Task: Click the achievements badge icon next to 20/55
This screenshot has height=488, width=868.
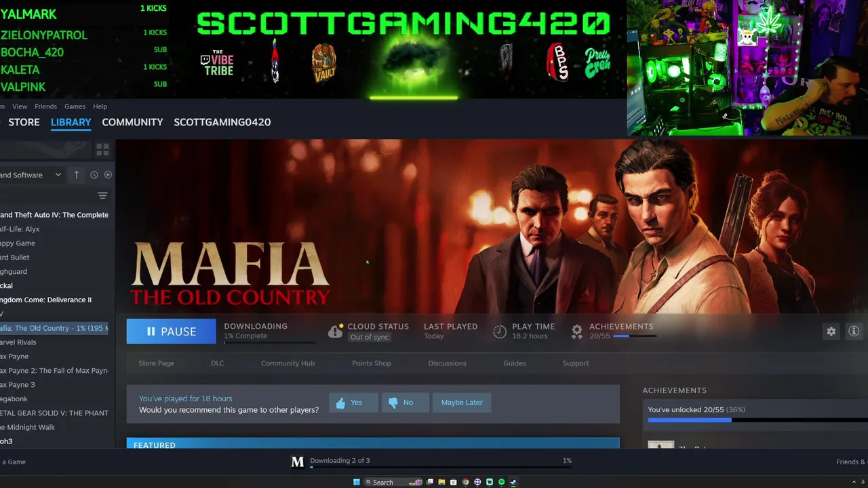Action: [577, 331]
